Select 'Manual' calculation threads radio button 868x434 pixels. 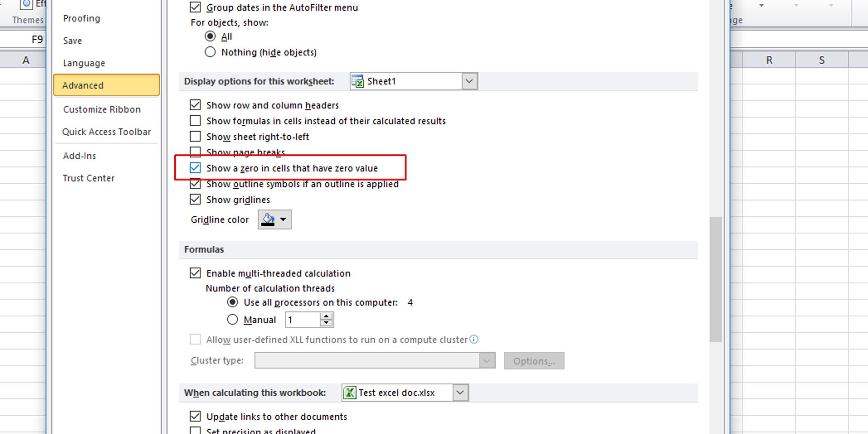point(233,319)
